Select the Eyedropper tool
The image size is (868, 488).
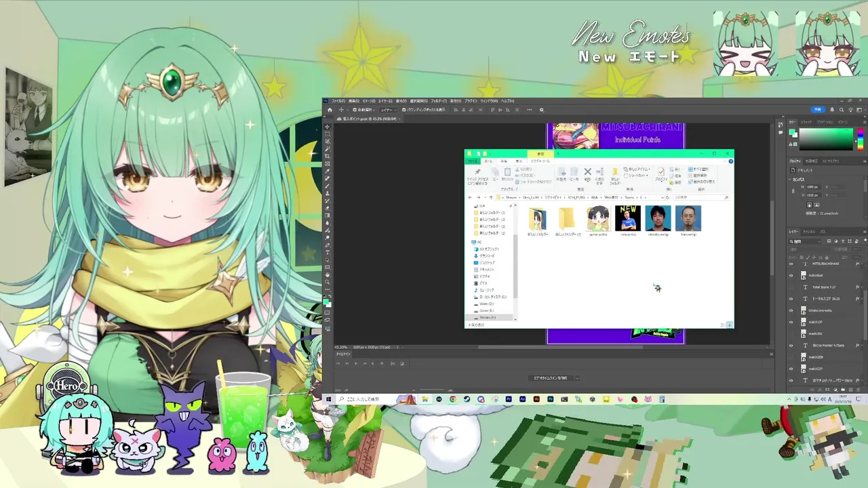click(x=328, y=171)
